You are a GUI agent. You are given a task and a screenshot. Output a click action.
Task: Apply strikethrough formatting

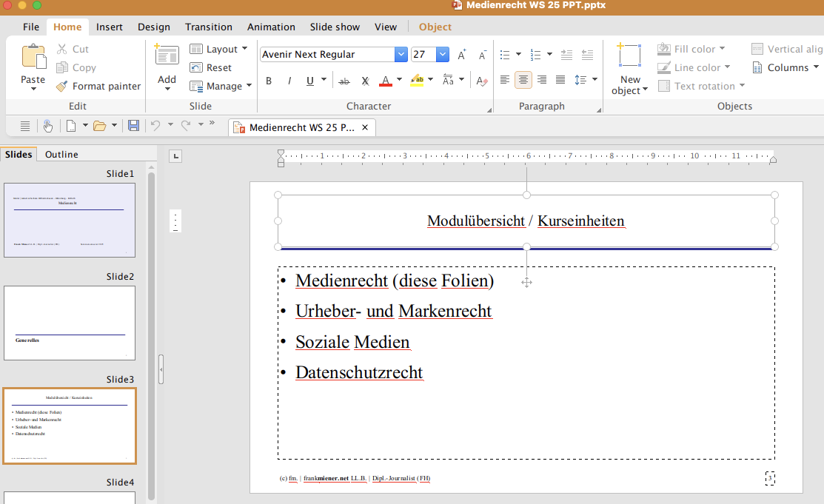[x=344, y=81]
